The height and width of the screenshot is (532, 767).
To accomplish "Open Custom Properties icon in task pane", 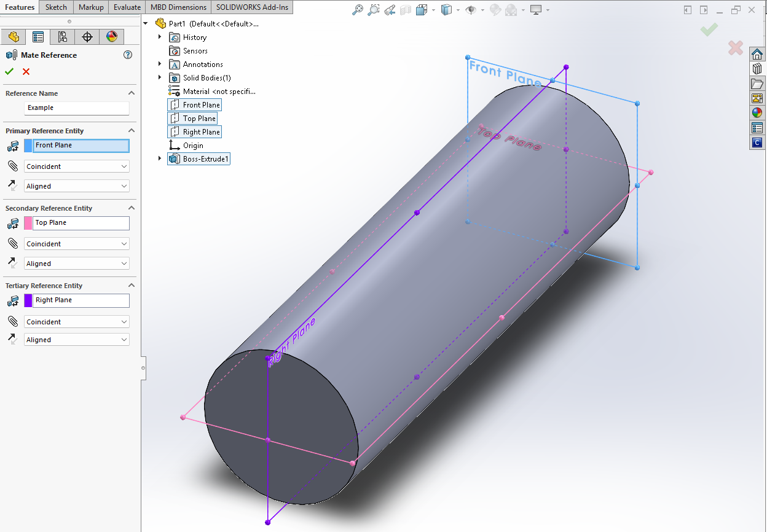I will 757,128.
